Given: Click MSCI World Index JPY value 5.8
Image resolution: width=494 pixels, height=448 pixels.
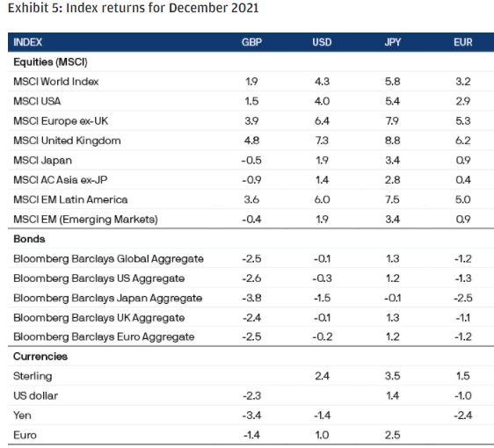Looking at the screenshot, I should pyautogui.click(x=393, y=82).
